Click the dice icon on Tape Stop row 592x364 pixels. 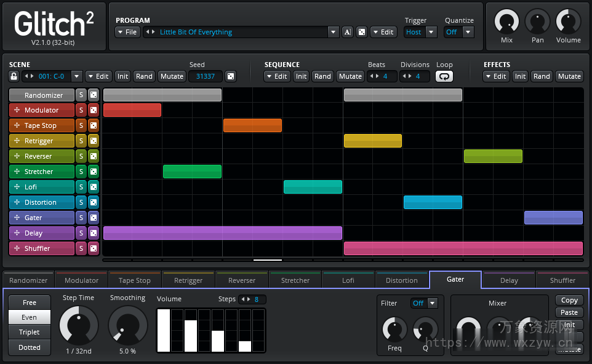click(x=94, y=125)
